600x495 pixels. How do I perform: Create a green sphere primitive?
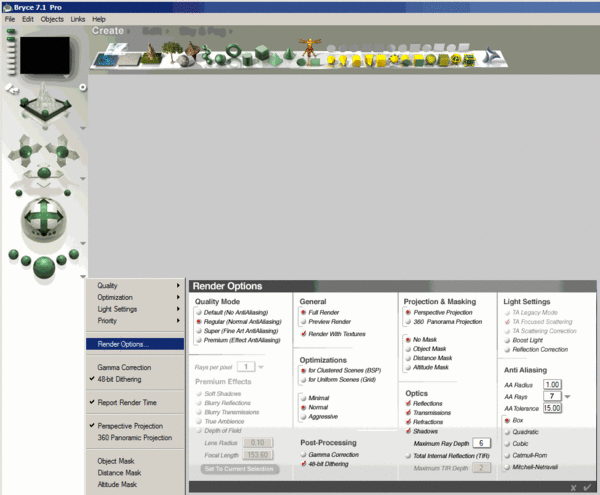tap(220, 60)
